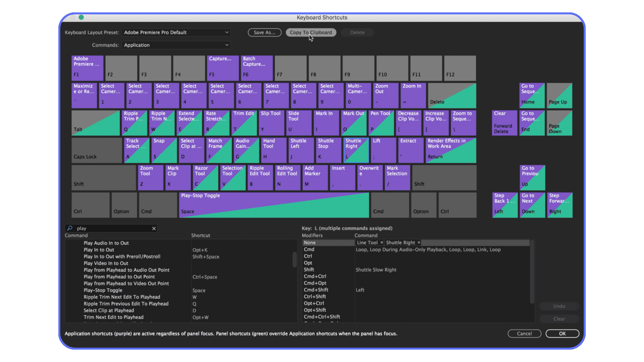Select the Selection Tool key
644x362 pixels.
(x=232, y=177)
